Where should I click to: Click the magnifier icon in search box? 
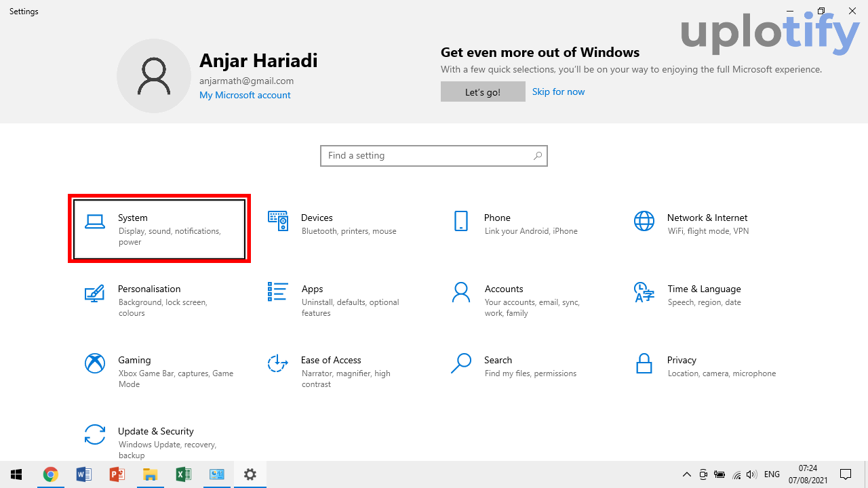coord(538,156)
